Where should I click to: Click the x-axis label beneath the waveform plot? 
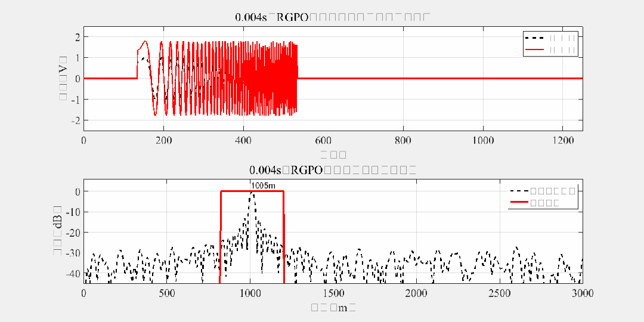coord(333,154)
